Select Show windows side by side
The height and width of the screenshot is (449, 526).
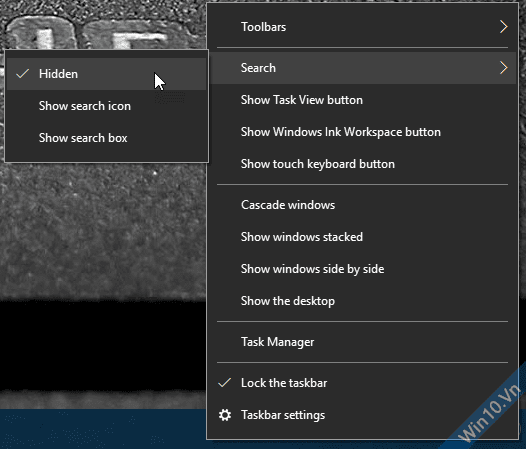coord(363,269)
